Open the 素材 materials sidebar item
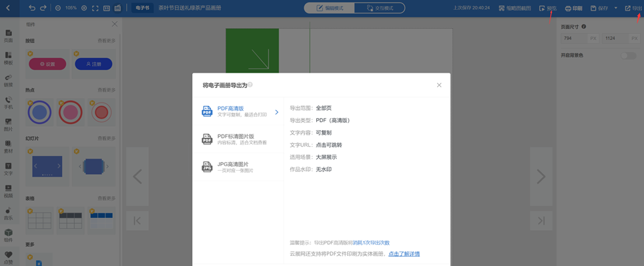This screenshot has width=644, height=266. click(8, 147)
